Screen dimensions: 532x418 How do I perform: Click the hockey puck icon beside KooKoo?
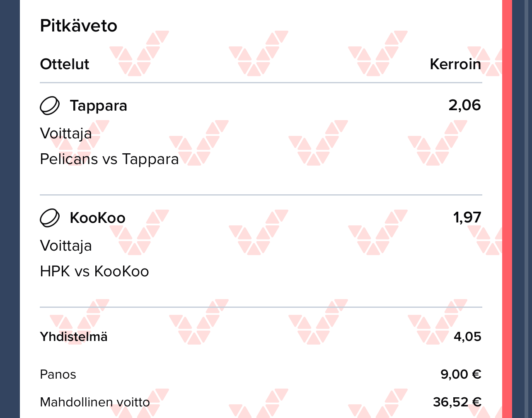pyautogui.click(x=50, y=218)
